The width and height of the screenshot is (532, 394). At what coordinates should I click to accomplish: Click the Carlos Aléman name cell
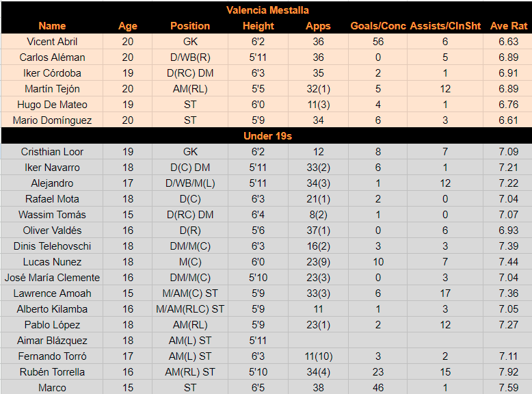click(x=52, y=57)
